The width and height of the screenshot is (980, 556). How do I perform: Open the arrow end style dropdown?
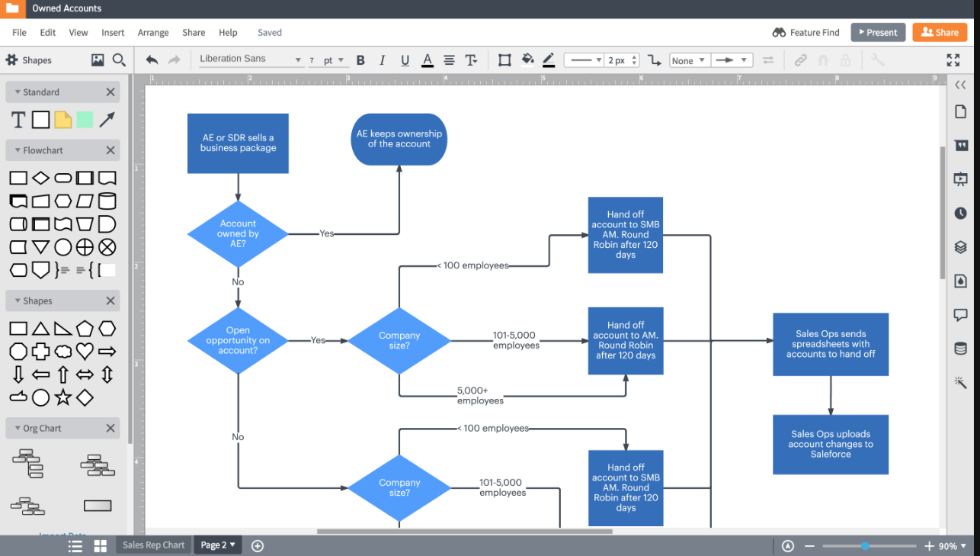(x=732, y=60)
